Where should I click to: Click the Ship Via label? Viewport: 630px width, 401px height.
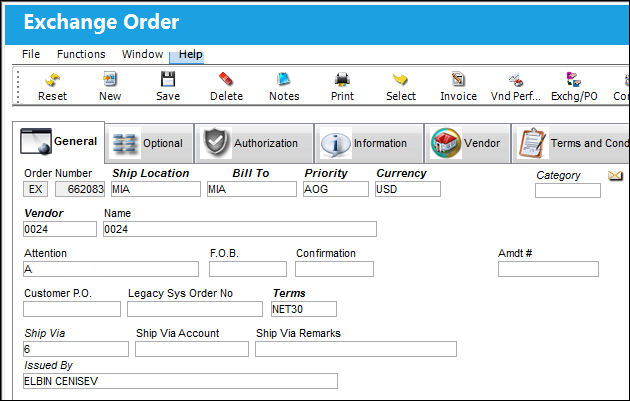pyautogui.click(x=45, y=333)
